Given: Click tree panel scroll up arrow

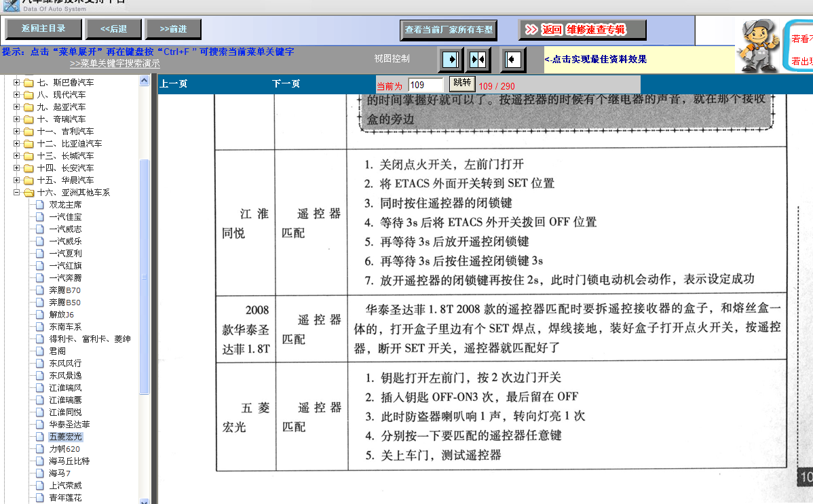Looking at the screenshot, I should click(x=144, y=80).
